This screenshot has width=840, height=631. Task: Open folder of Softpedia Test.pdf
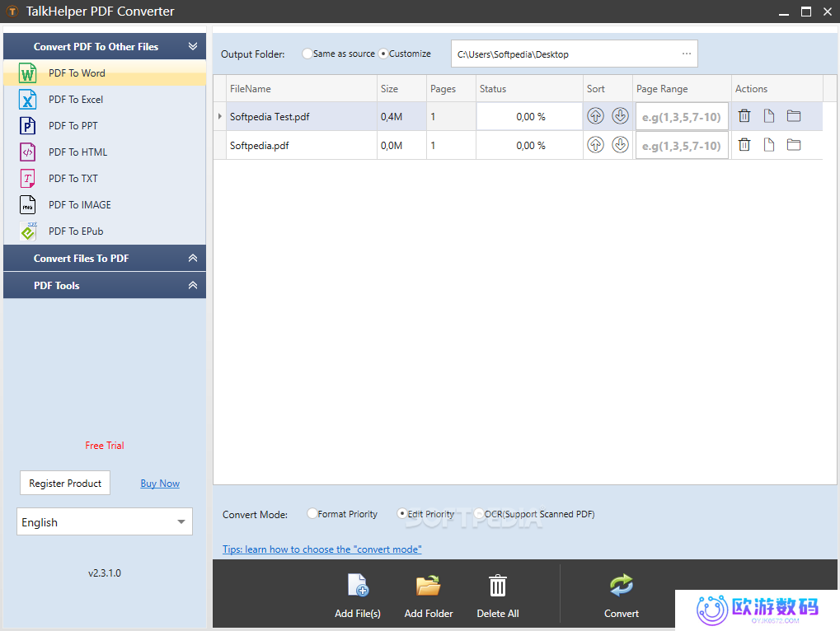[793, 115]
